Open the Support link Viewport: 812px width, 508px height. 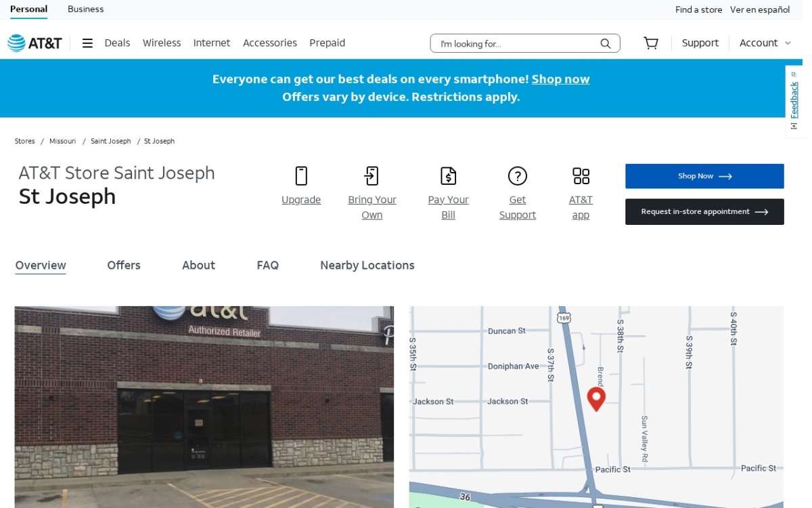coord(700,43)
